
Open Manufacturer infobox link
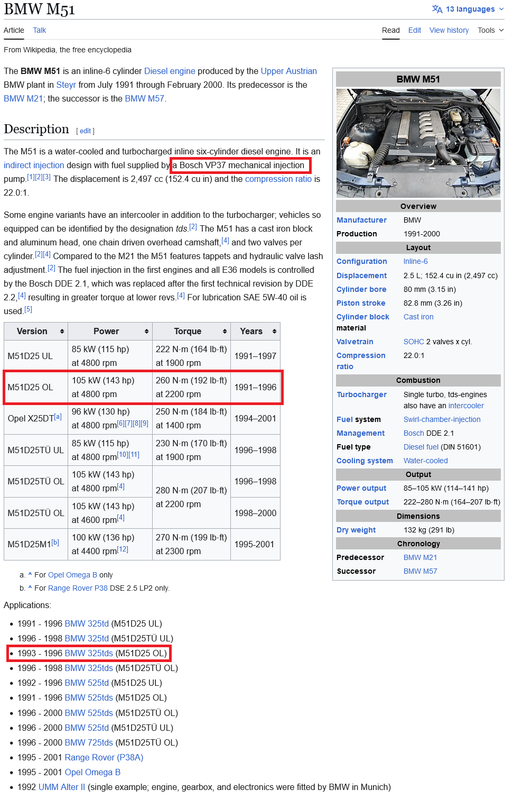click(362, 220)
